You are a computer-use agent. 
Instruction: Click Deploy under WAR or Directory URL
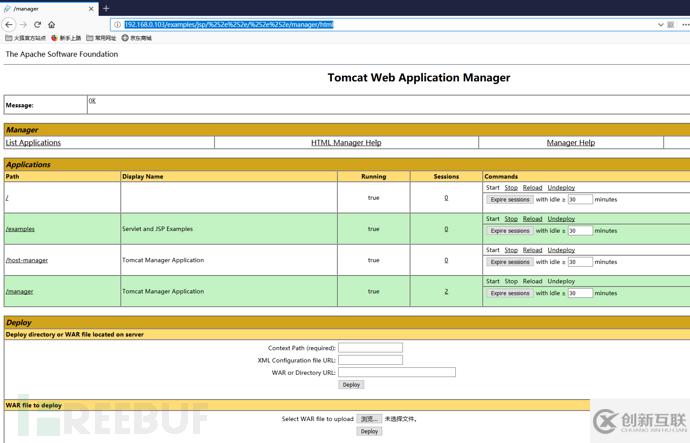coord(351,385)
